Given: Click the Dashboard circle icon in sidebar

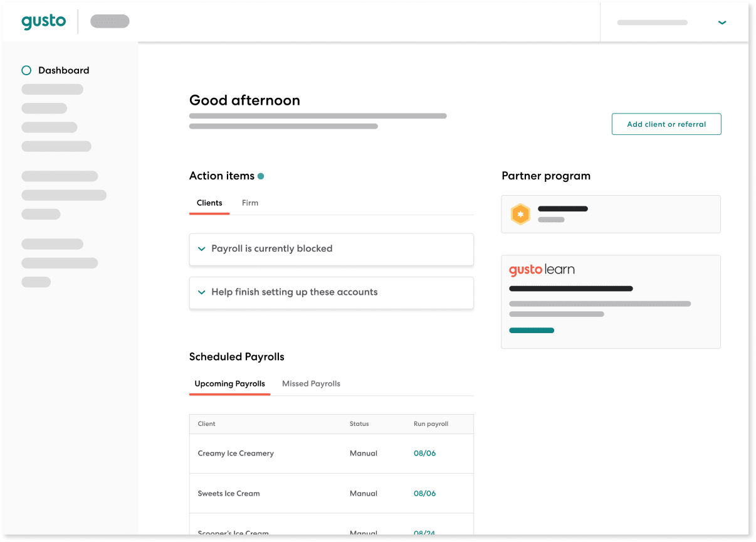Looking at the screenshot, I should click(x=26, y=70).
